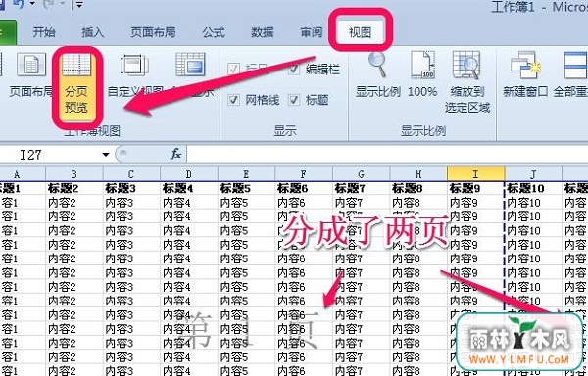Image resolution: width=588 pixels, height=376 pixels.
Task: Open a 新建窗口 new window
Action: tap(525, 74)
